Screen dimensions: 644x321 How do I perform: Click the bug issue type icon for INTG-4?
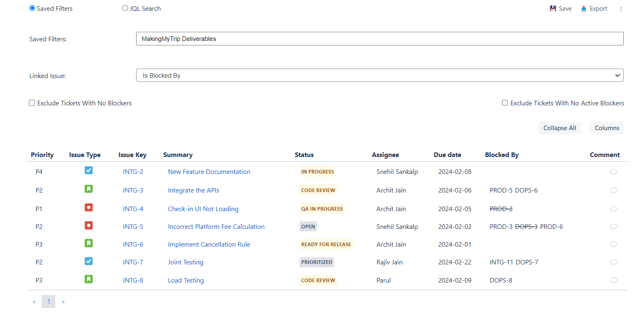click(x=89, y=207)
